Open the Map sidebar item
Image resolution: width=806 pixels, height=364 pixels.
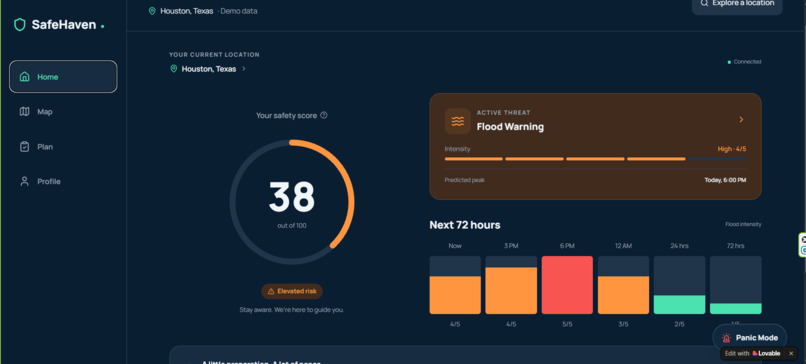pos(63,112)
